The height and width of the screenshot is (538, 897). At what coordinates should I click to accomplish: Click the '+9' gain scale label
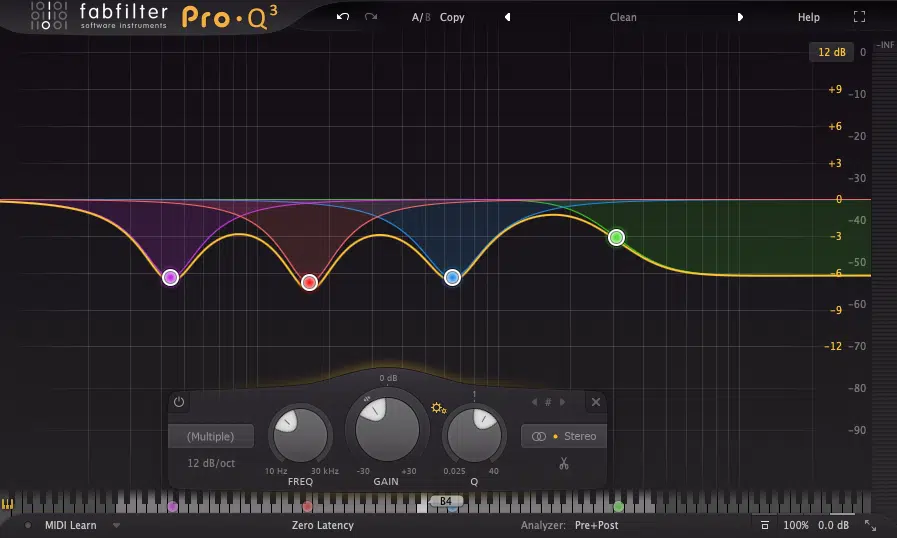pos(835,89)
